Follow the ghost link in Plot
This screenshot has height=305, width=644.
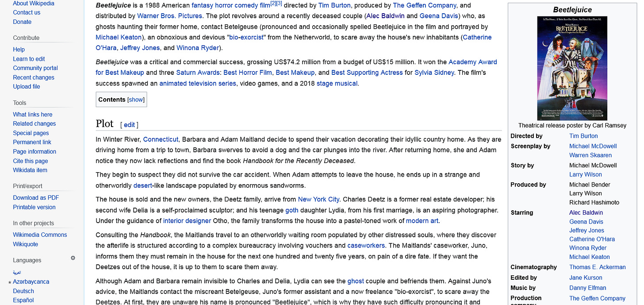pyautogui.click(x=356, y=281)
